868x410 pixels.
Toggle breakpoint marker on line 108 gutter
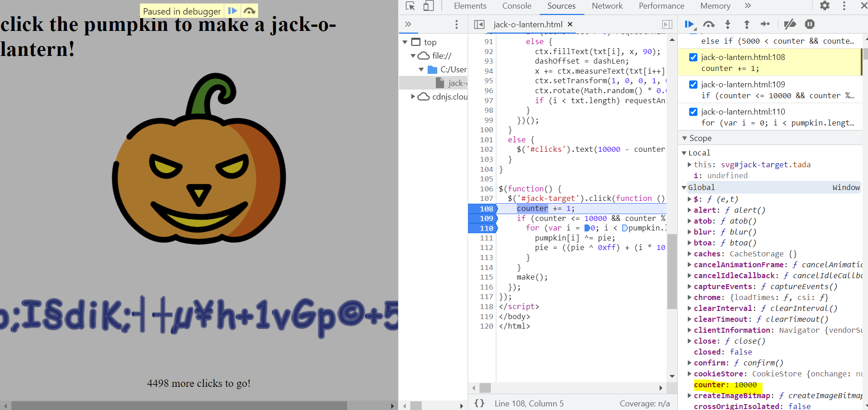(483, 209)
